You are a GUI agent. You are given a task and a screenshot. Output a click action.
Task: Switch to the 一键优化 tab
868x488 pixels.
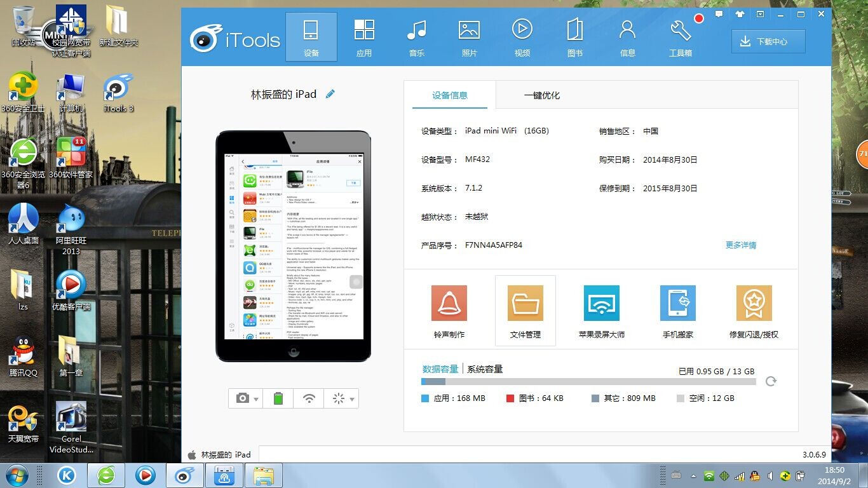[542, 95]
